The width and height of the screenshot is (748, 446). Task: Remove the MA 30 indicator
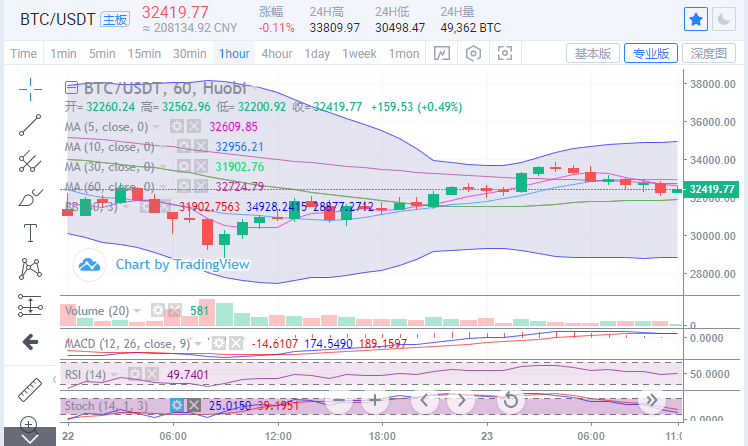(x=200, y=166)
